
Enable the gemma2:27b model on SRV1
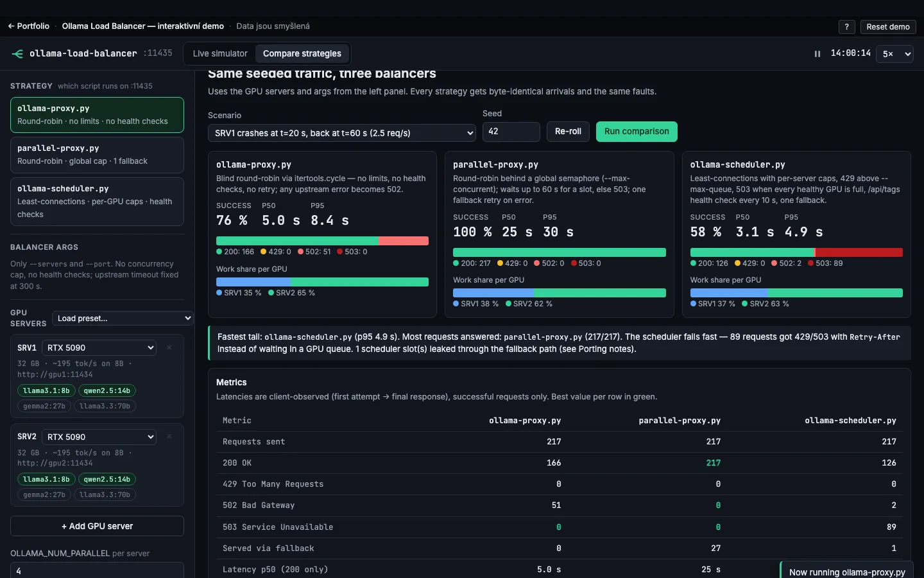(44, 406)
